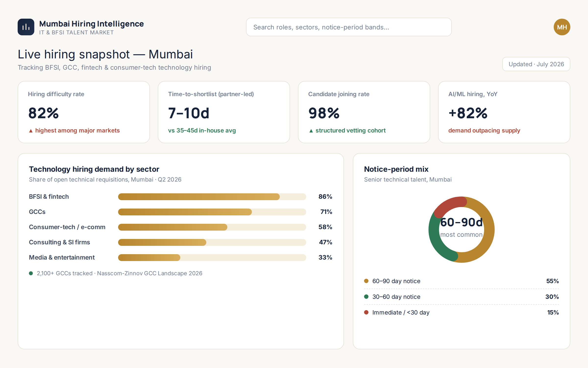The height and width of the screenshot is (368, 588).
Task: Click the Time-to-shortlist (partner-led) card label
Action: 211,94
